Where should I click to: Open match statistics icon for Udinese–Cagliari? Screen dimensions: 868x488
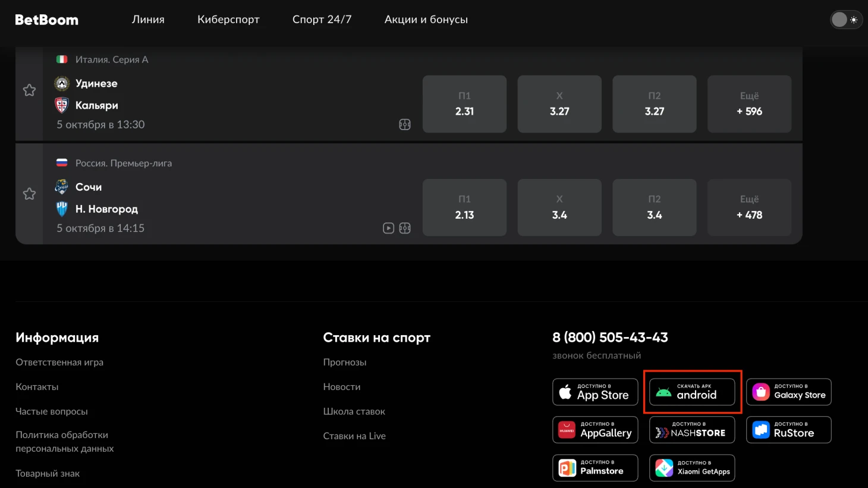[x=405, y=125]
